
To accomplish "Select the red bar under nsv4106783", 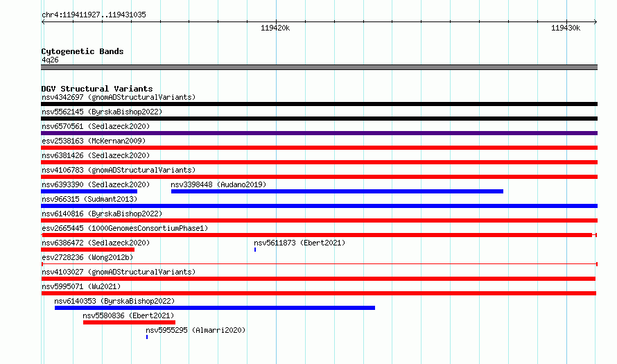I will pyautogui.click(x=319, y=177).
